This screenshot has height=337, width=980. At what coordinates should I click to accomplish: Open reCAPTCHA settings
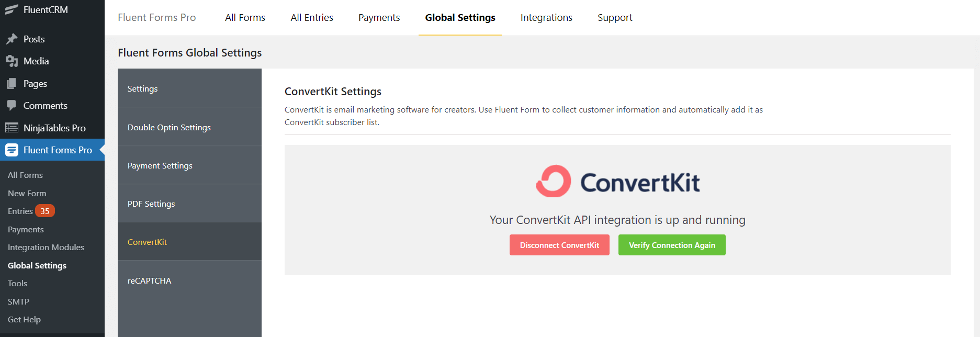189,280
